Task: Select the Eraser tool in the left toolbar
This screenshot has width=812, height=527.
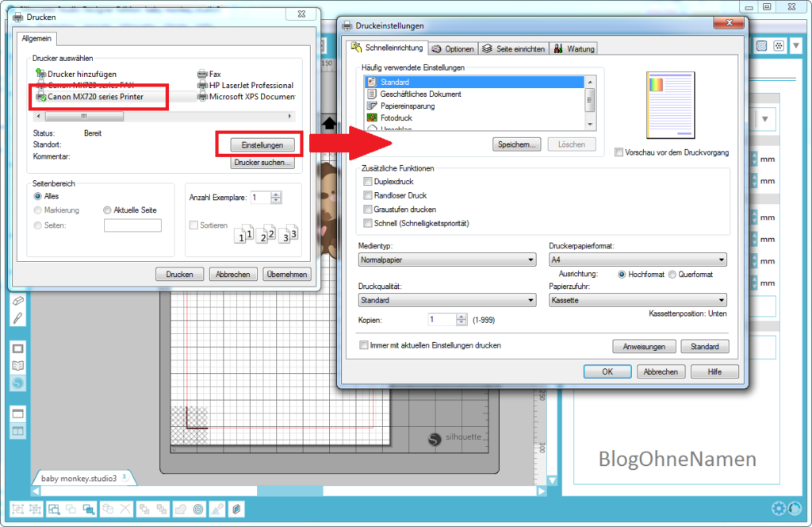Action: pos(17,299)
